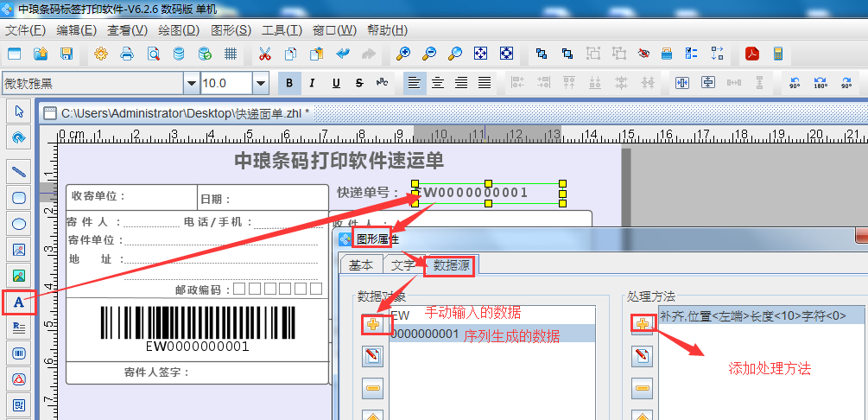868x420 pixels.
Task: Select the 0000000001 data object entry
Action: click(x=423, y=334)
